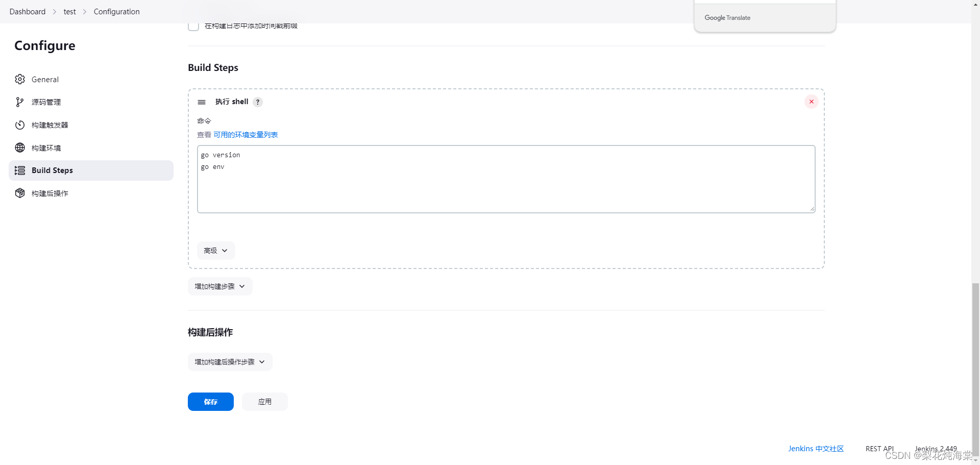Click the 'go version' command line
Screen dimensions: 980x465
(220, 155)
